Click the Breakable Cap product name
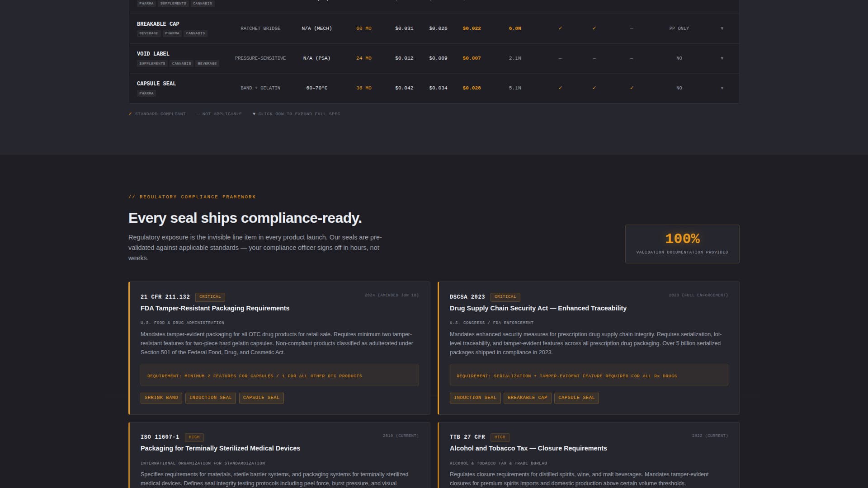The height and width of the screenshot is (488, 868). tap(158, 24)
